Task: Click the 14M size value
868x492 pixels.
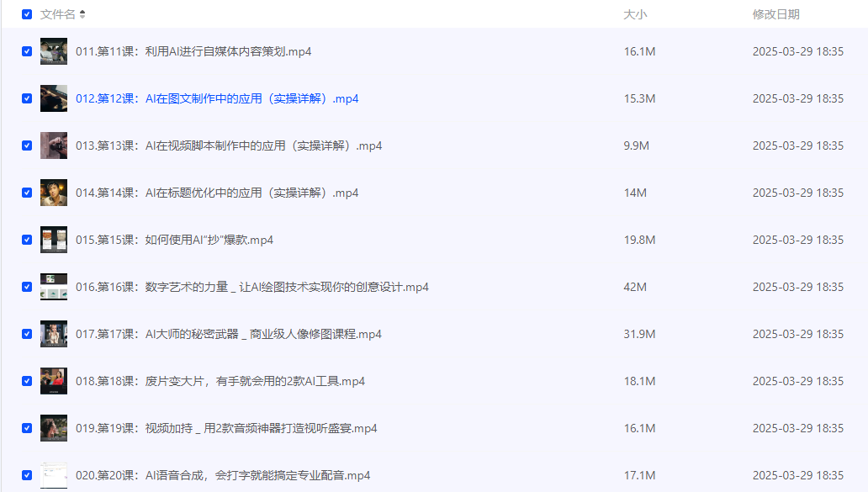Action: pos(635,193)
